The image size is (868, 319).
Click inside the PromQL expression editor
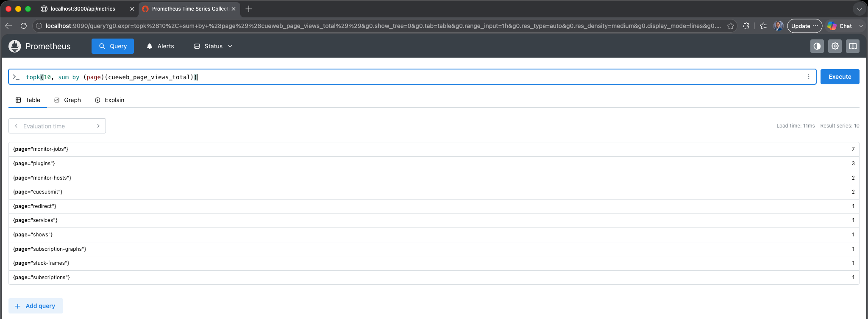pyautogui.click(x=412, y=77)
